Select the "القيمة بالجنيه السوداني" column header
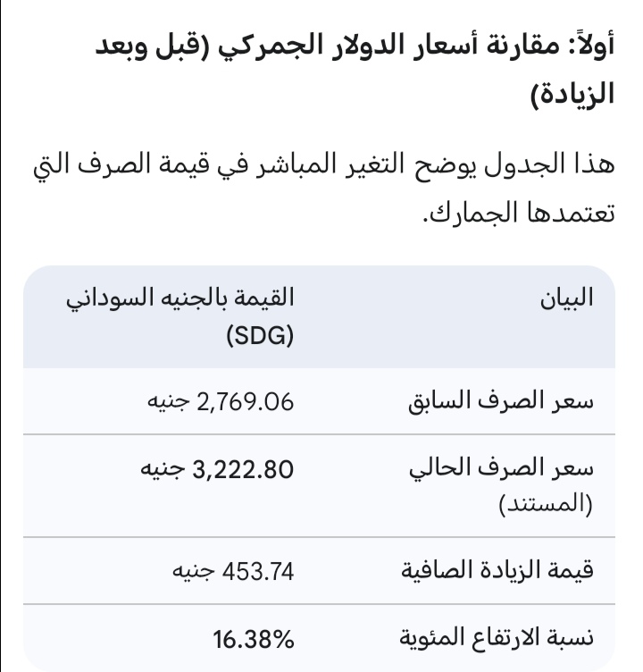This screenshot has width=643, height=672. coord(182,299)
